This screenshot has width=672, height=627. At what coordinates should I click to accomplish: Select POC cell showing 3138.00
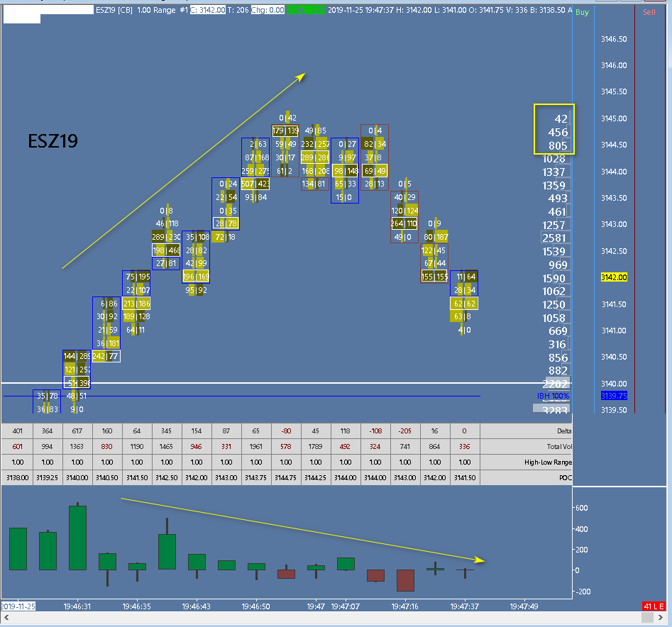(17, 477)
